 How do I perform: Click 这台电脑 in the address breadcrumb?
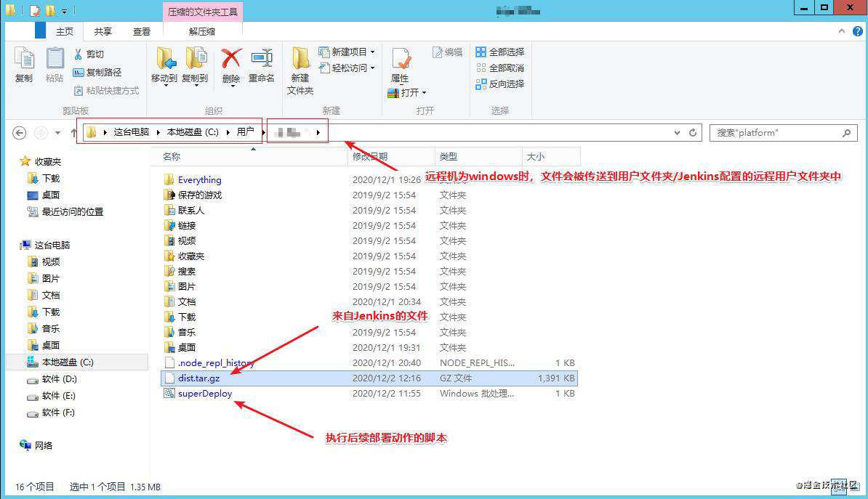tap(131, 132)
